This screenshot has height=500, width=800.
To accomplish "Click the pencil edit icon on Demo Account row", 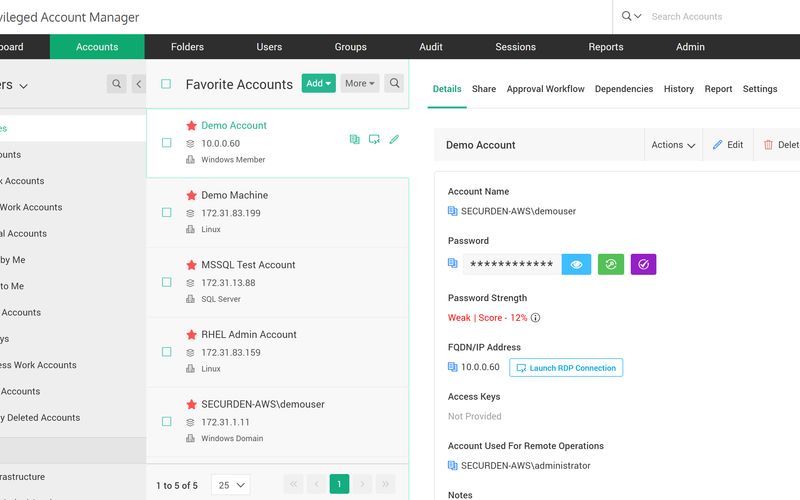I will coord(394,139).
